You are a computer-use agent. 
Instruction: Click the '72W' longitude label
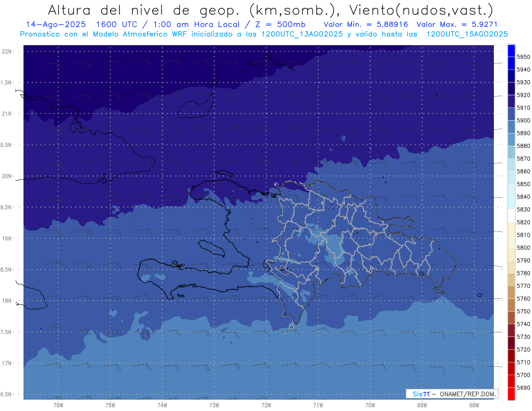(266, 405)
